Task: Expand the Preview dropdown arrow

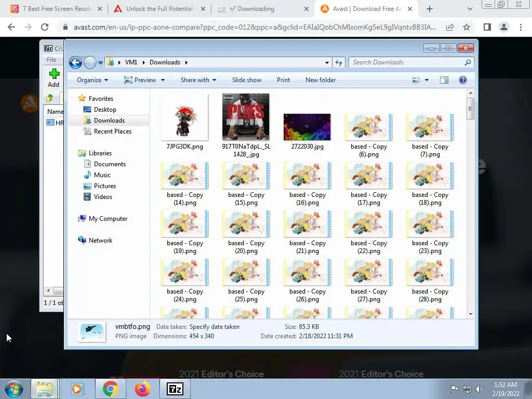Action: [x=163, y=80]
